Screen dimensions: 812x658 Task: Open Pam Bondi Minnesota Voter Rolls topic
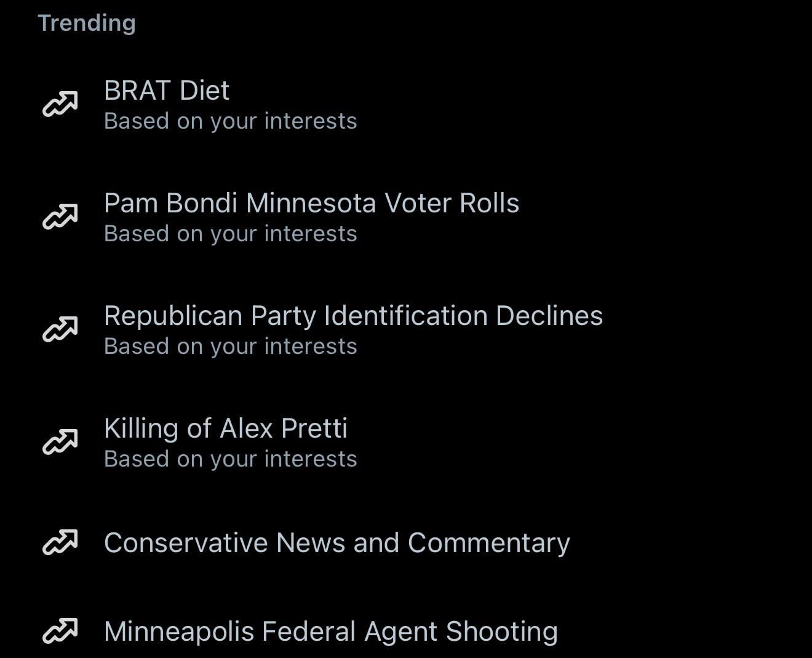pos(311,203)
